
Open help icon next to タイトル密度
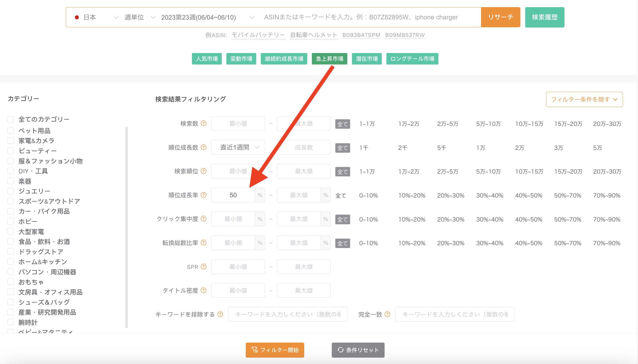click(x=203, y=290)
